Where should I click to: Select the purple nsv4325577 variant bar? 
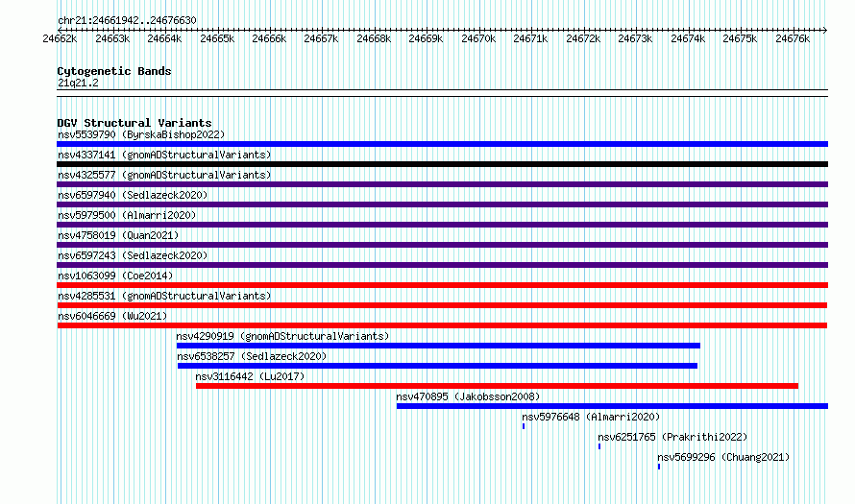click(x=442, y=184)
